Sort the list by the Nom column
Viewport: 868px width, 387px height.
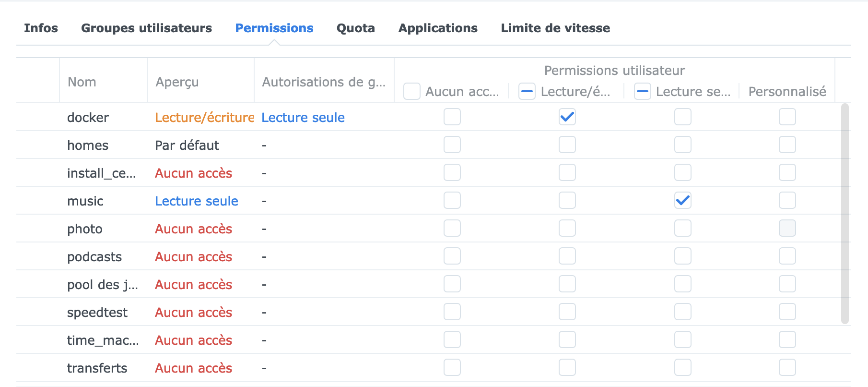click(82, 82)
